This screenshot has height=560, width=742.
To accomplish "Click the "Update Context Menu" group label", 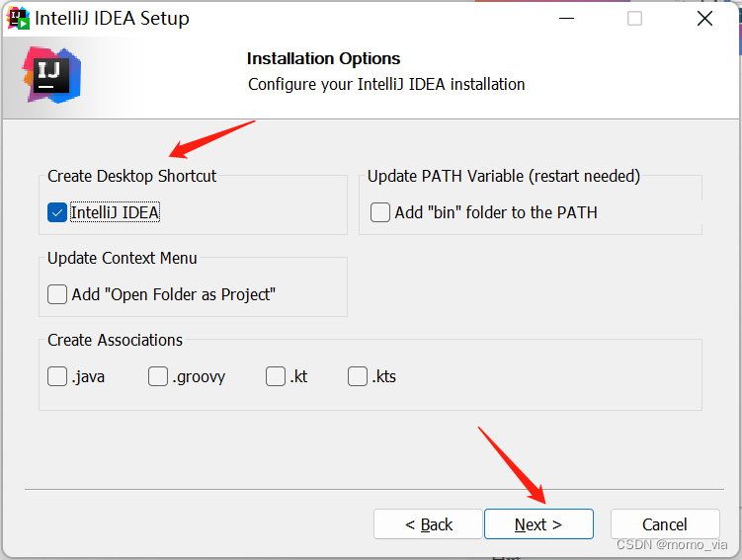I will pos(123,258).
